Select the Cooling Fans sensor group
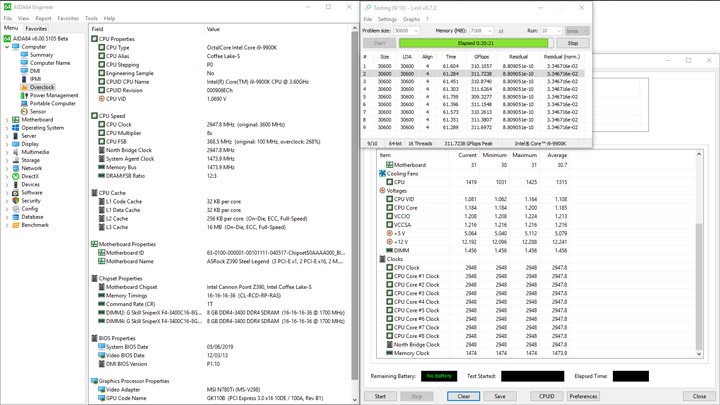The width and height of the screenshot is (720, 405). coord(402,173)
